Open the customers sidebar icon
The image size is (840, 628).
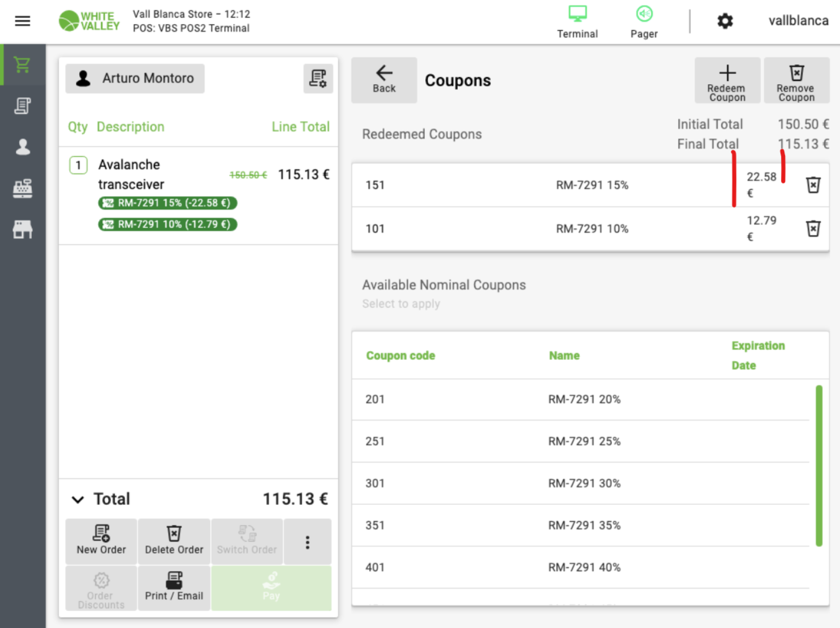pos(23,147)
